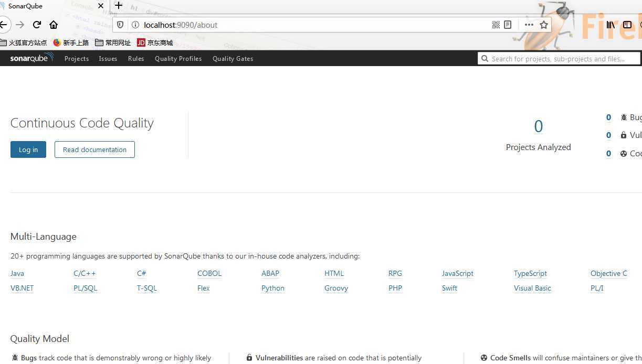Click the SonarQube logo
This screenshot has width=642, height=364.
click(x=32, y=58)
